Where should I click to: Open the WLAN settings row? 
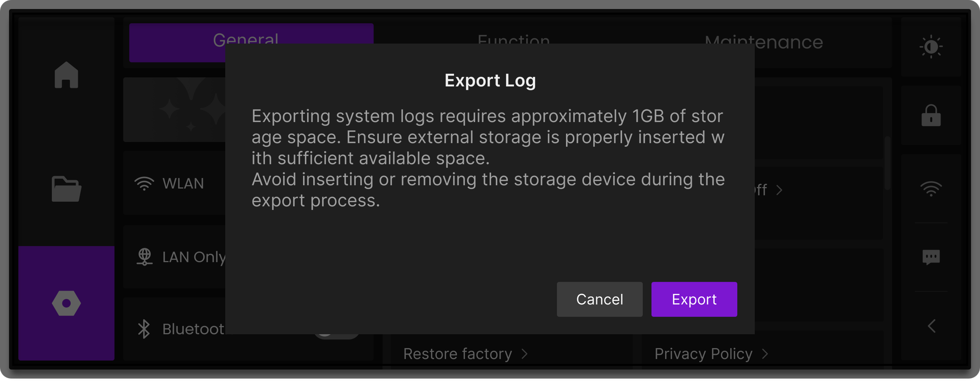tap(175, 184)
